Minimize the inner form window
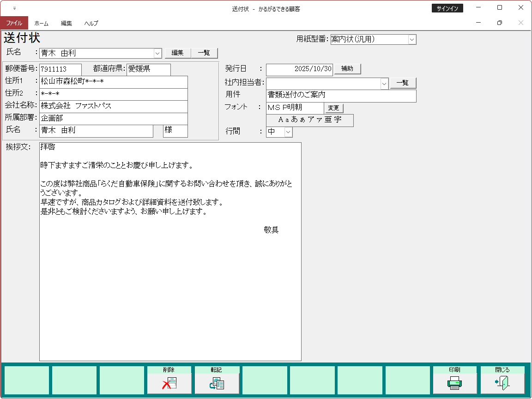532x399 pixels. click(478, 23)
